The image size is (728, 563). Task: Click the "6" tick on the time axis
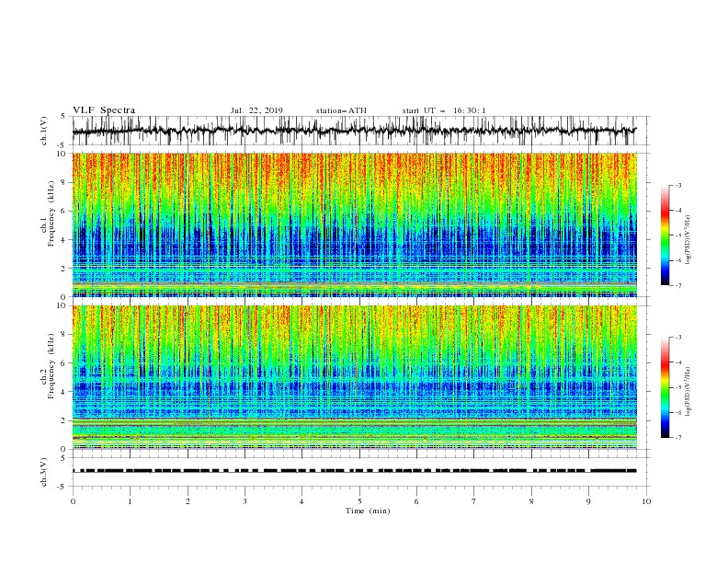pyautogui.click(x=416, y=501)
